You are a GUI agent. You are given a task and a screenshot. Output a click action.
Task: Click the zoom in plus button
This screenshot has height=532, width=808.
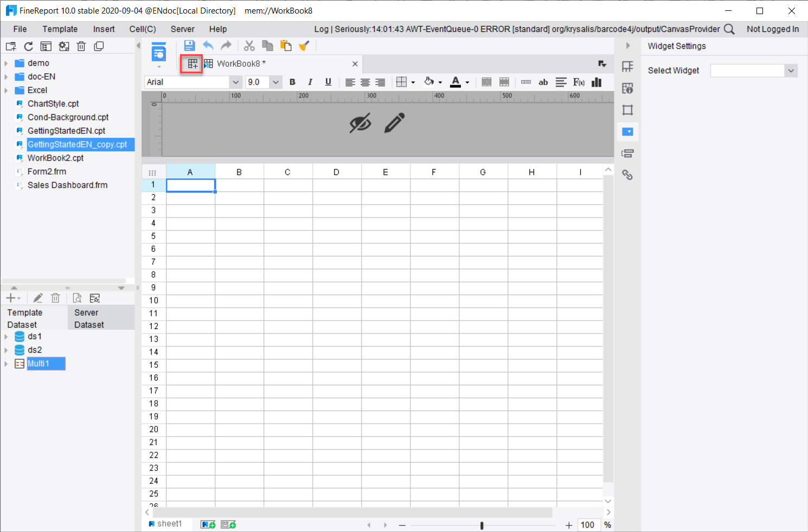click(x=569, y=525)
